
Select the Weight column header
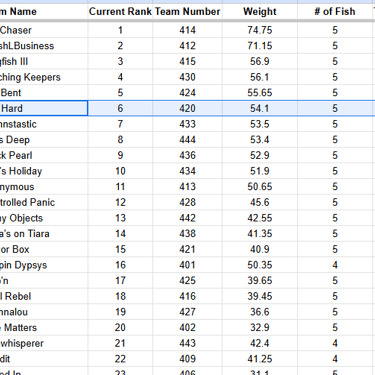click(x=260, y=12)
